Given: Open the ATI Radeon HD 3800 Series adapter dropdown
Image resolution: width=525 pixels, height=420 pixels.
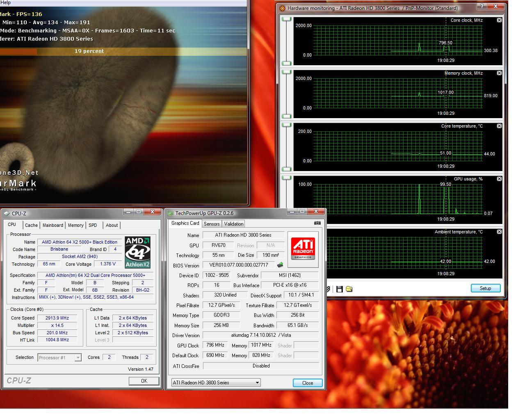Looking at the screenshot, I should [x=216, y=383].
